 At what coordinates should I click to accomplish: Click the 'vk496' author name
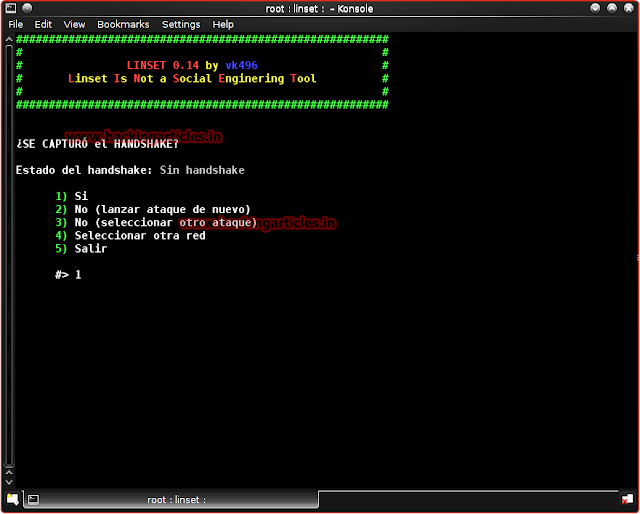point(241,65)
